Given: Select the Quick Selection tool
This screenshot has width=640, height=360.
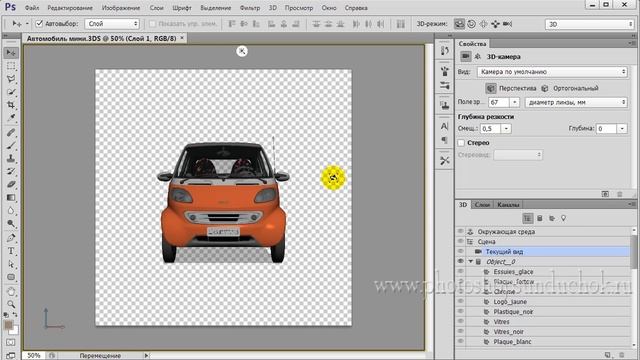Looking at the screenshot, I should pyautogui.click(x=11, y=92).
